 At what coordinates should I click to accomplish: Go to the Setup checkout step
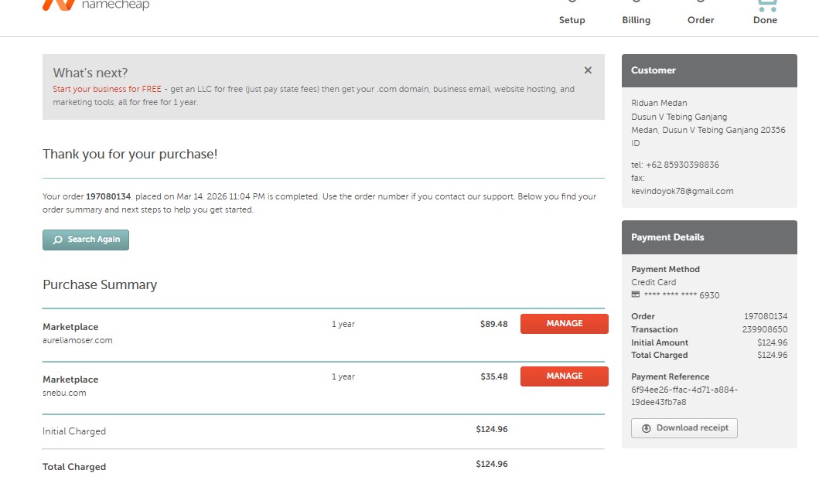[x=572, y=20]
